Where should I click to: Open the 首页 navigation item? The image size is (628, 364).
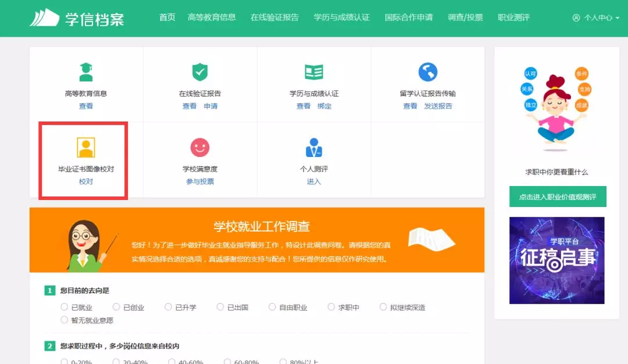pyautogui.click(x=167, y=17)
